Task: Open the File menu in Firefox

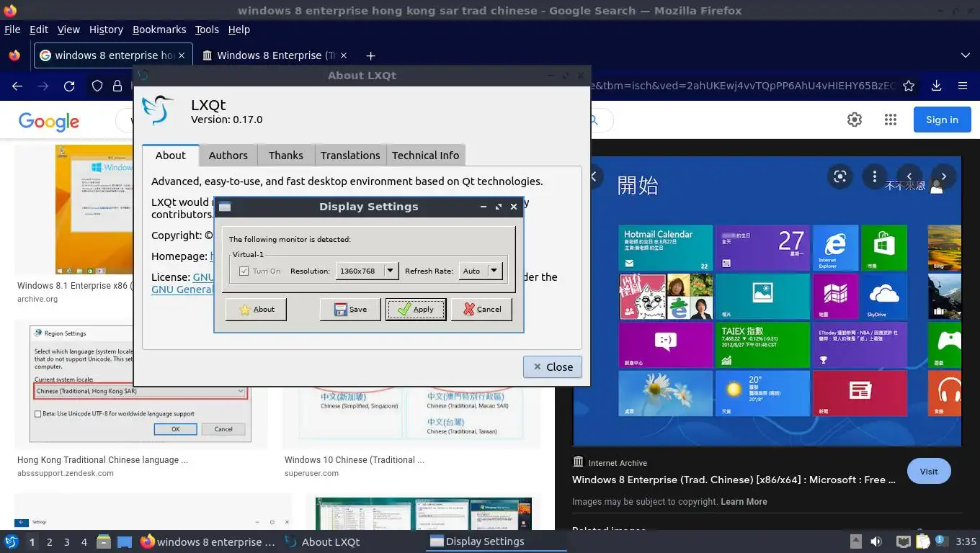Action: pos(12,30)
